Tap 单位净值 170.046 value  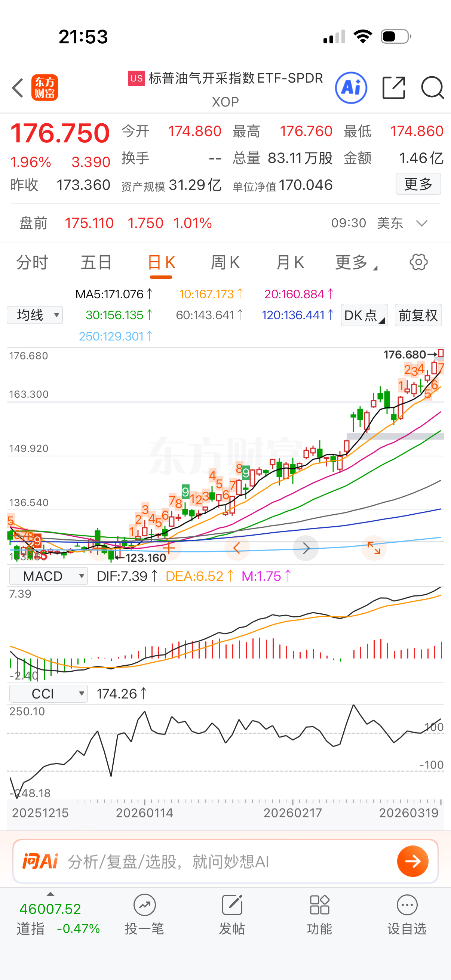click(306, 185)
